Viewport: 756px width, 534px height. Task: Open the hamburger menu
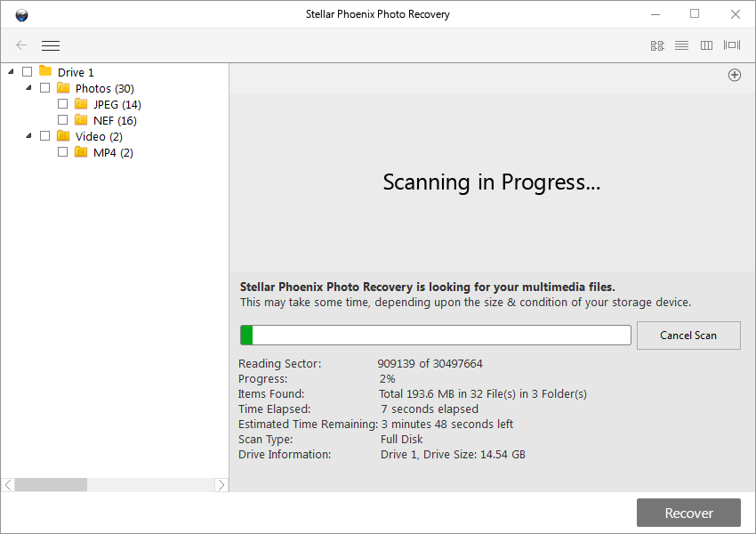click(51, 45)
